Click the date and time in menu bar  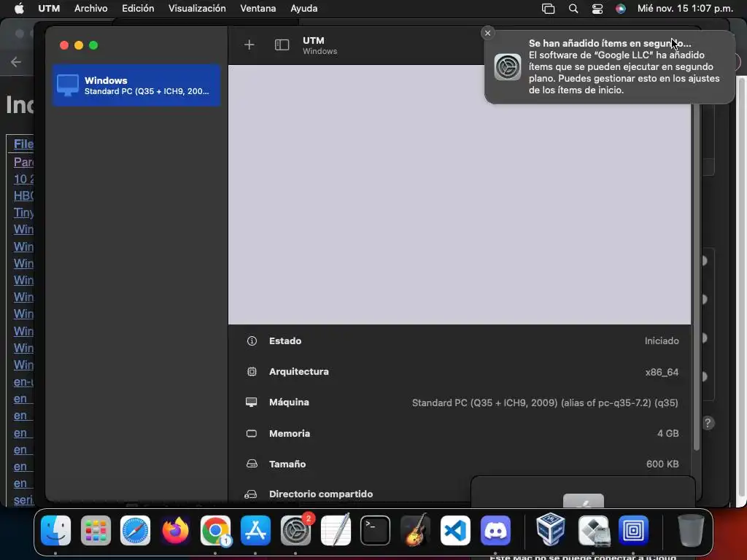click(685, 9)
